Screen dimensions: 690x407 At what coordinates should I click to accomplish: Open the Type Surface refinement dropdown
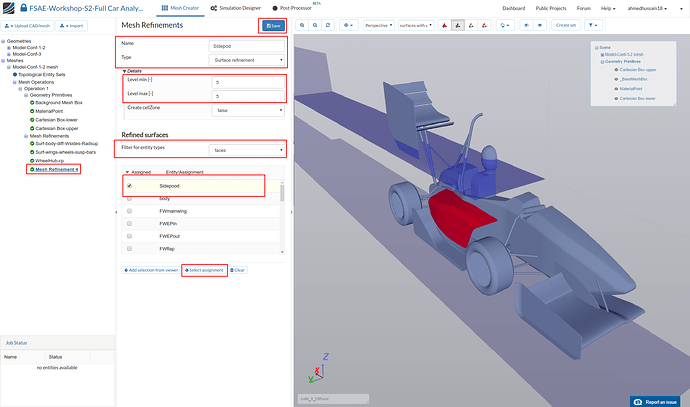pyautogui.click(x=247, y=59)
